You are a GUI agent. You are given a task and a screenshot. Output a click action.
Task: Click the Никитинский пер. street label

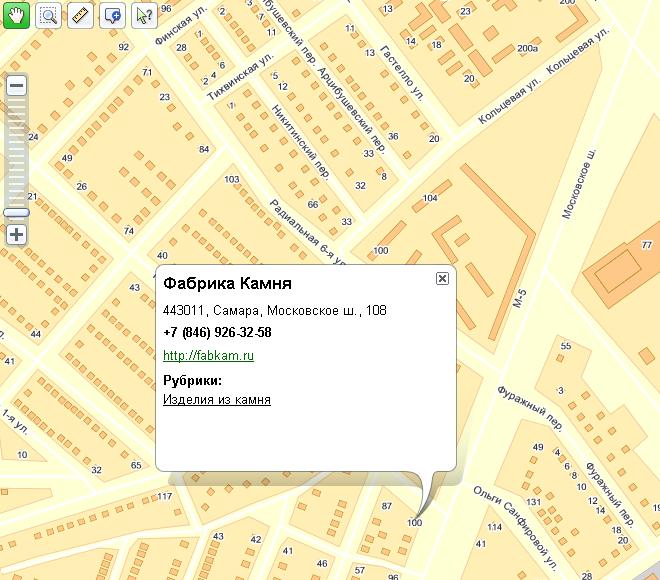(x=300, y=142)
